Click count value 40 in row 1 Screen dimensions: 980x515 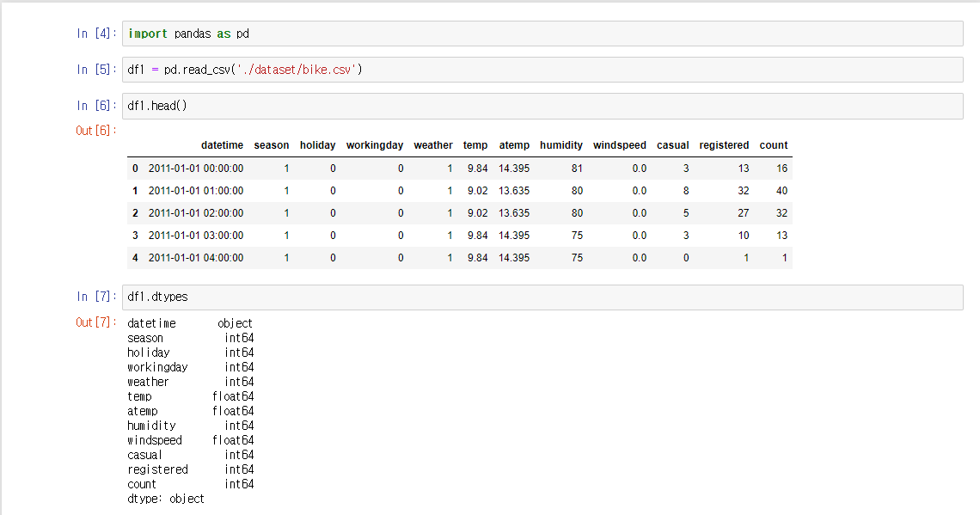pos(782,191)
